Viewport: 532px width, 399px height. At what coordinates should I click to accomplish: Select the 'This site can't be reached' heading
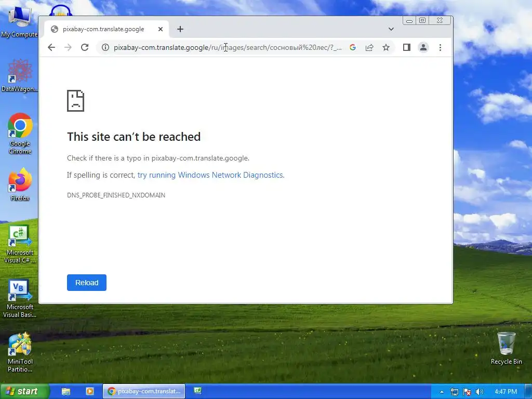134,137
